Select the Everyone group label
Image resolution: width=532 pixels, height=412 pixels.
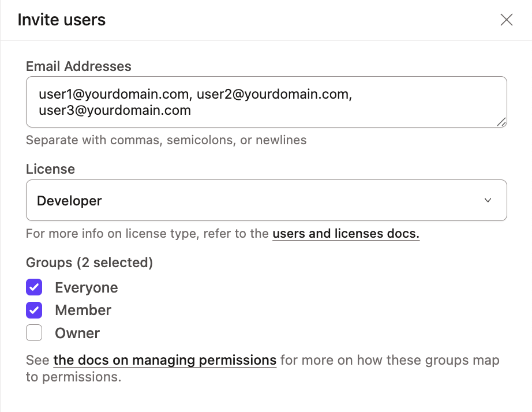pos(86,287)
